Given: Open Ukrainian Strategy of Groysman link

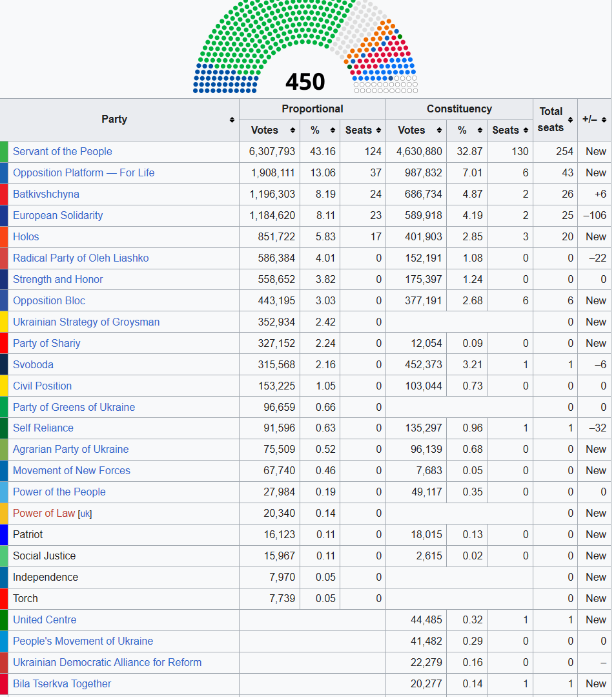Looking at the screenshot, I should click(87, 322).
